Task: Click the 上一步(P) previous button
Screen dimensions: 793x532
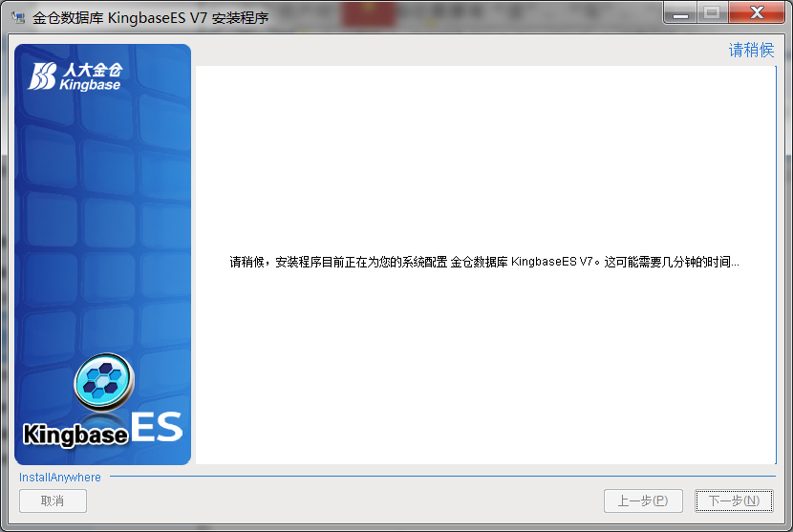Action: [643, 500]
